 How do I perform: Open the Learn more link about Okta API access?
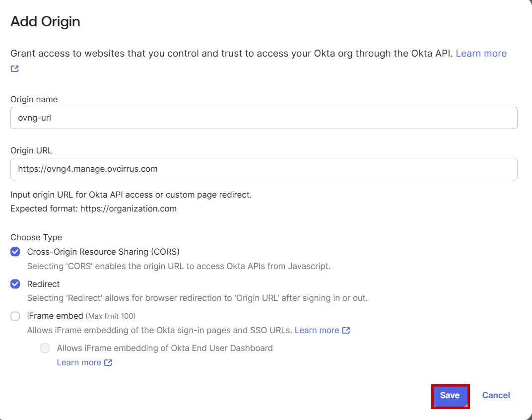480,53
